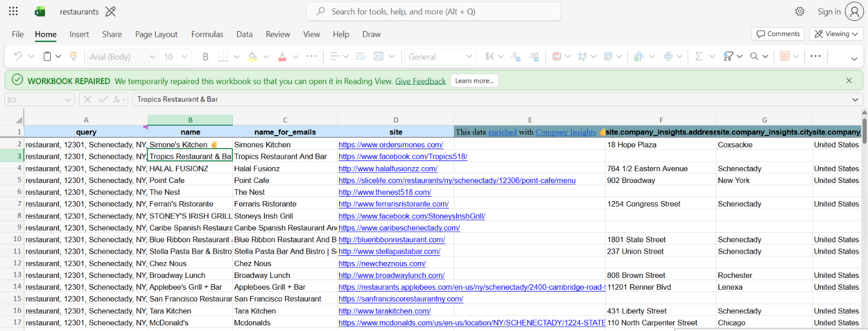868x331 pixels.
Task: Click the Paste clipboard icon
Action: 47,56
